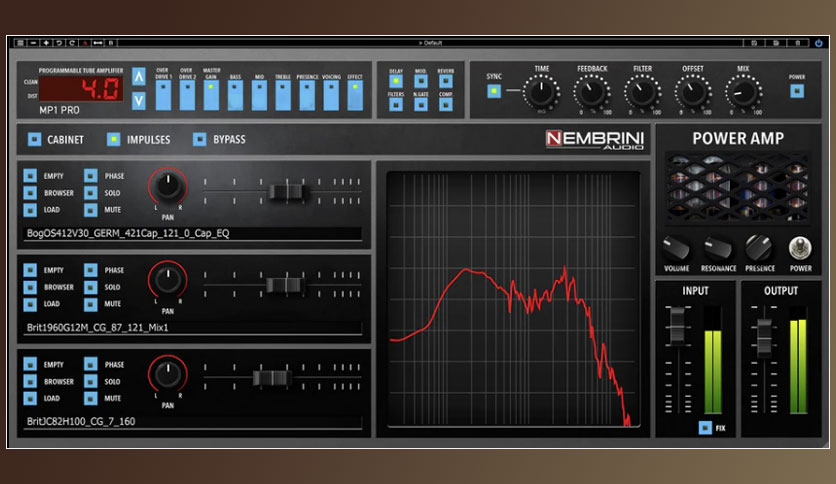836x484 pixels.
Task: Open the hamburger menu in the top toolbar
Action: click(x=20, y=43)
